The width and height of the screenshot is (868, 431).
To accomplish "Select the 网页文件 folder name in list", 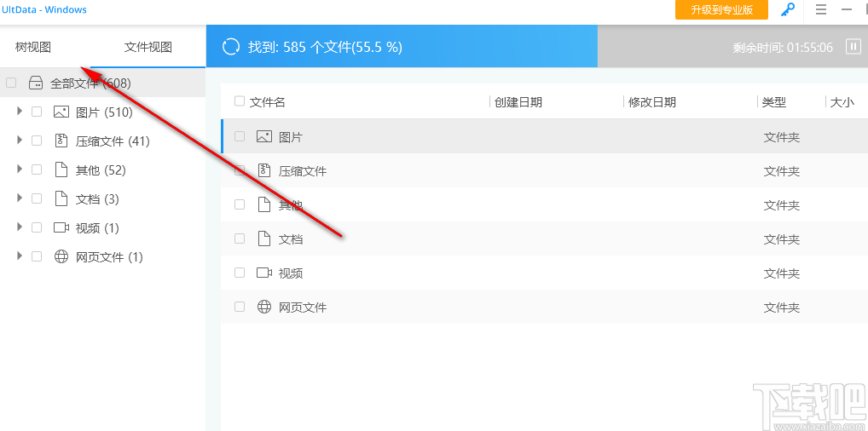I will pos(303,307).
